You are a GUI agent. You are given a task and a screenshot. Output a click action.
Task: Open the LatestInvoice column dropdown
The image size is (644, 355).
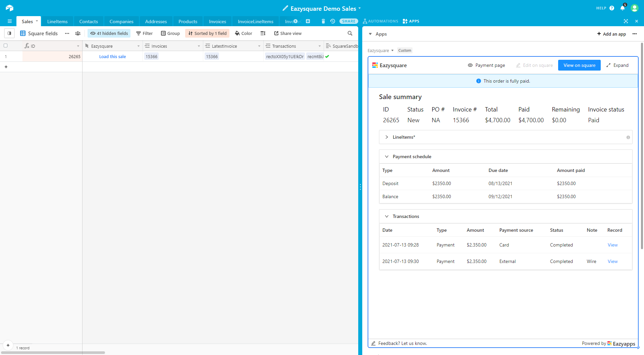(259, 46)
